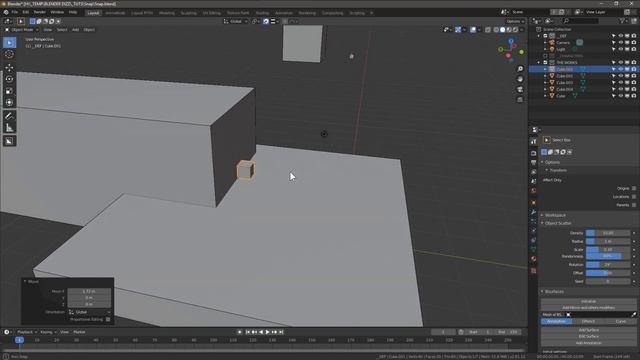The width and height of the screenshot is (640, 360).
Task: Switch to the Layout workspace tab
Action: (x=93, y=13)
